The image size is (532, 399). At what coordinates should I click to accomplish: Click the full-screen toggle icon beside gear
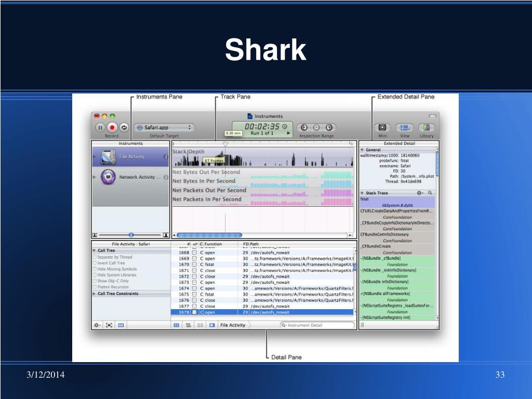tap(109, 325)
